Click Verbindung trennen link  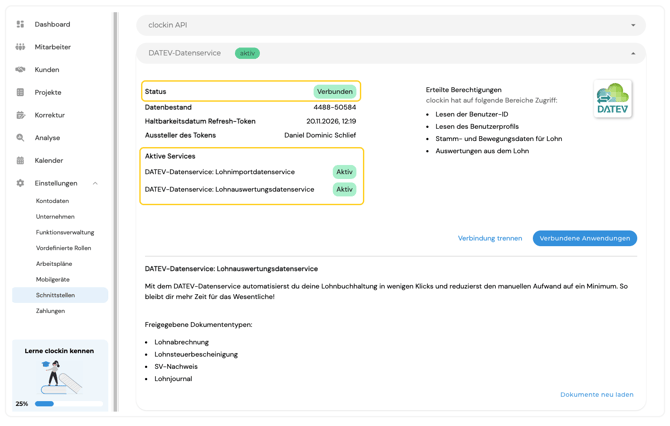(x=490, y=238)
